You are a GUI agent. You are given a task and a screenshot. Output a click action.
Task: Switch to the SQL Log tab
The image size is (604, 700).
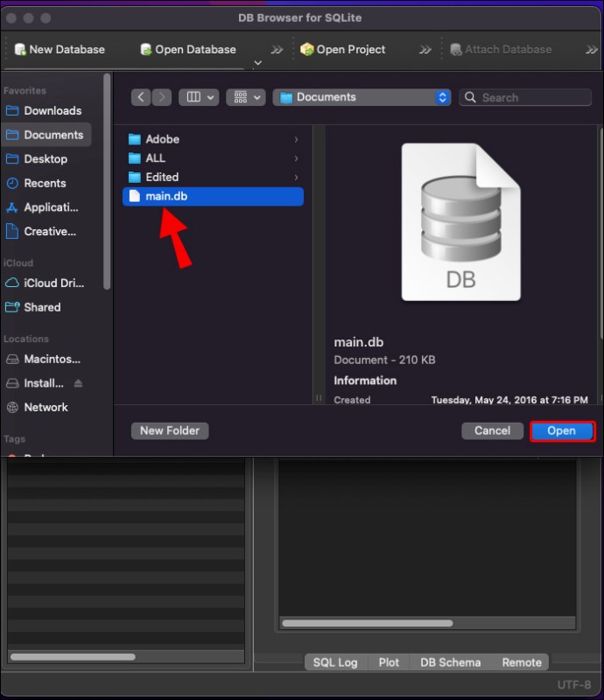(335, 662)
